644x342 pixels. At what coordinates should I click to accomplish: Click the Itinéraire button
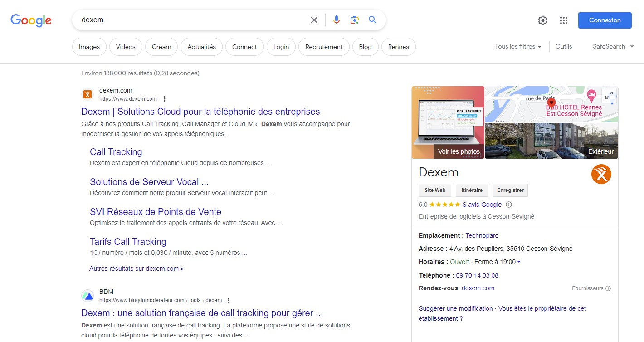[472, 190]
